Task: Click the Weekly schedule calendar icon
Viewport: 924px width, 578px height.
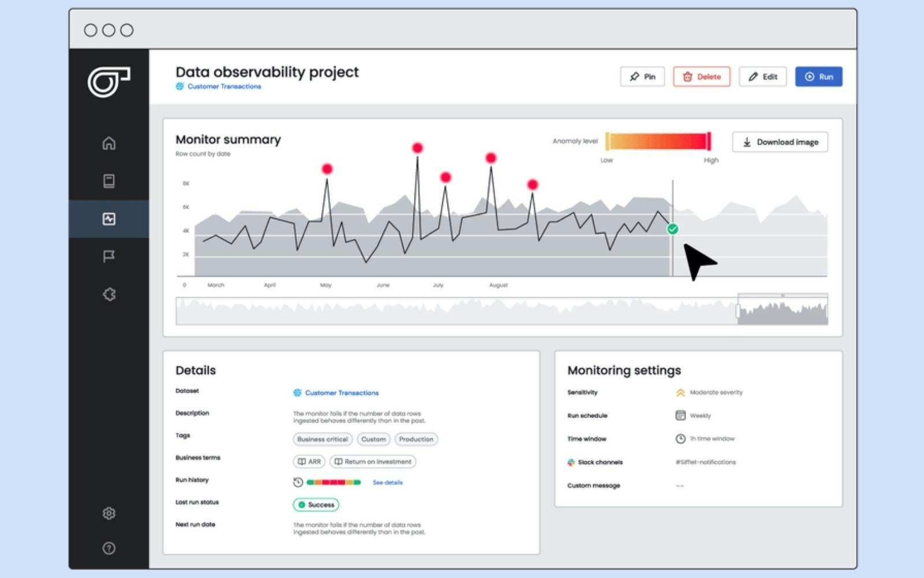Action: (x=680, y=416)
